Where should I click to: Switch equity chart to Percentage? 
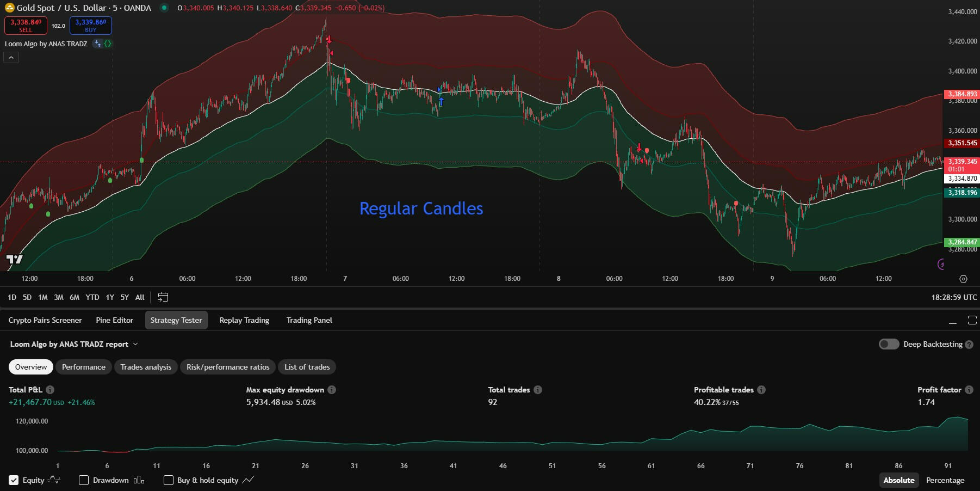click(x=945, y=480)
